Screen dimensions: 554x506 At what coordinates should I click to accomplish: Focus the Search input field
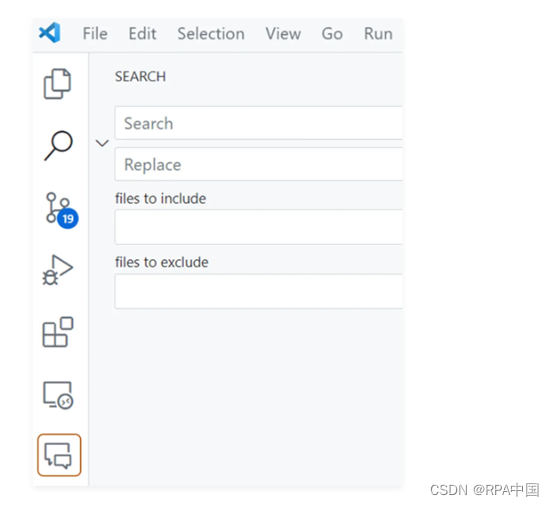(258, 123)
